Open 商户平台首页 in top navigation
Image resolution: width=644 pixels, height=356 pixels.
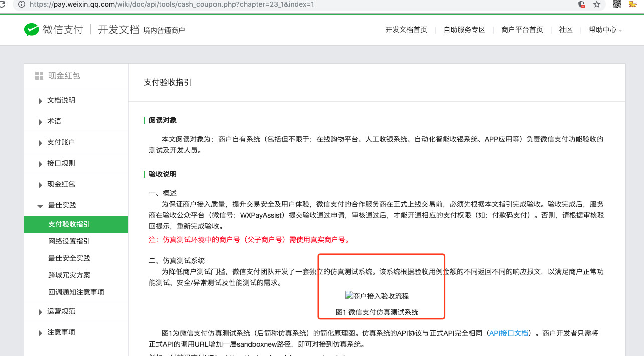[522, 30]
